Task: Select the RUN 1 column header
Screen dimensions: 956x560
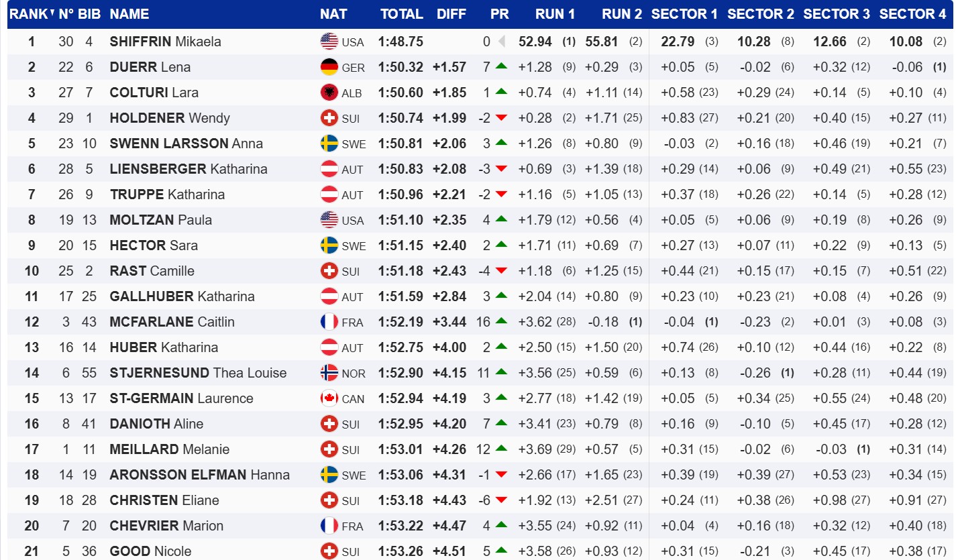Action: click(x=555, y=14)
